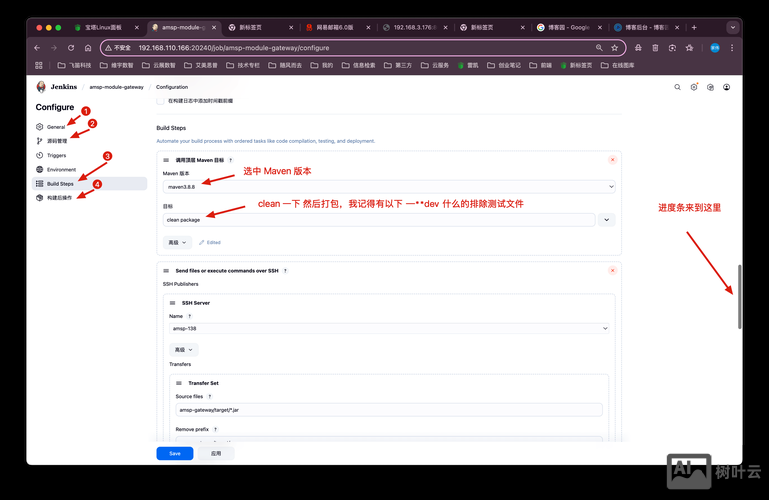Click the Environment globe icon in the sidebar
This screenshot has height=500, width=769.
click(x=40, y=169)
